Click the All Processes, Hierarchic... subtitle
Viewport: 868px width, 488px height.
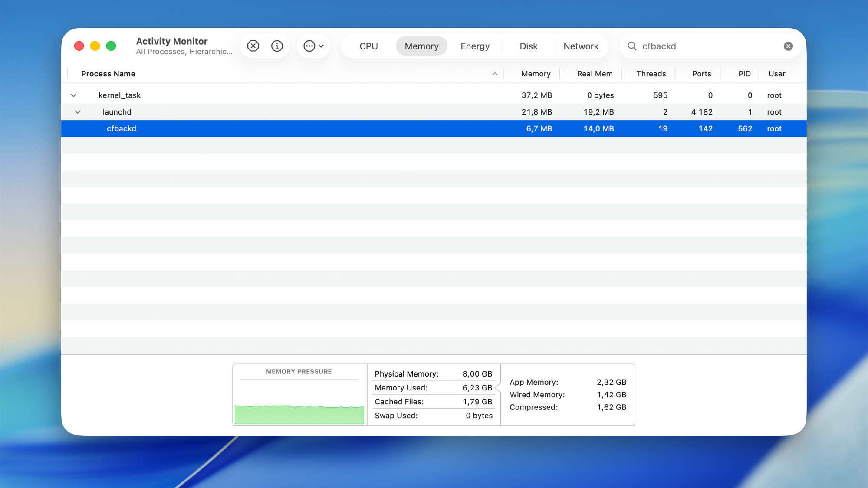coord(184,52)
